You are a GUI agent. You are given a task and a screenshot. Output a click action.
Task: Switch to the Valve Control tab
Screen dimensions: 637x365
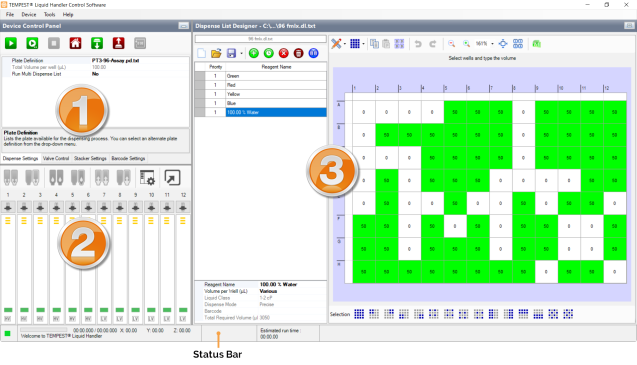click(x=56, y=159)
